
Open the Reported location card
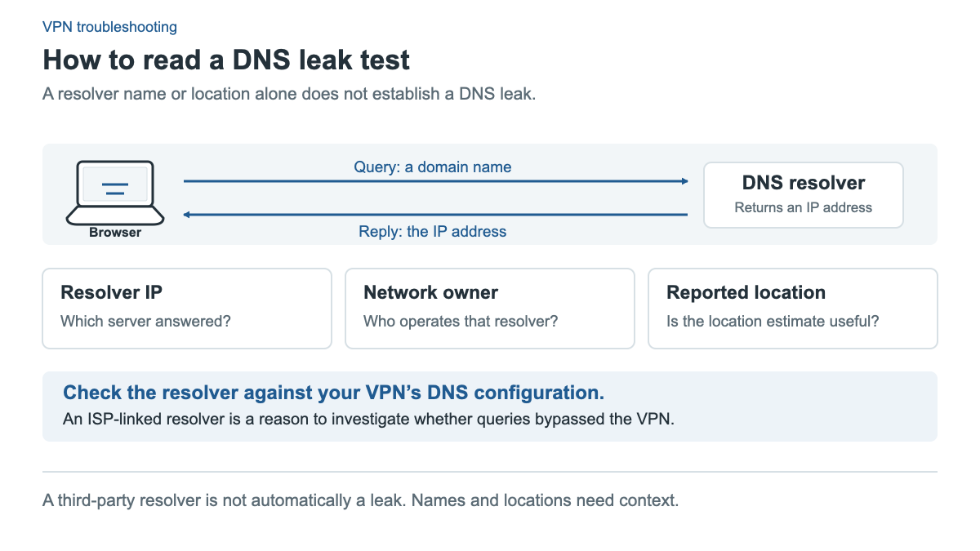click(793, 309)
